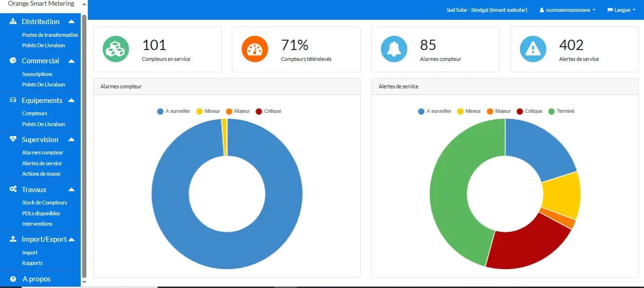Screen dimensions: 644x288
Task: Open Actions de masse page
Action: [41, 174]
